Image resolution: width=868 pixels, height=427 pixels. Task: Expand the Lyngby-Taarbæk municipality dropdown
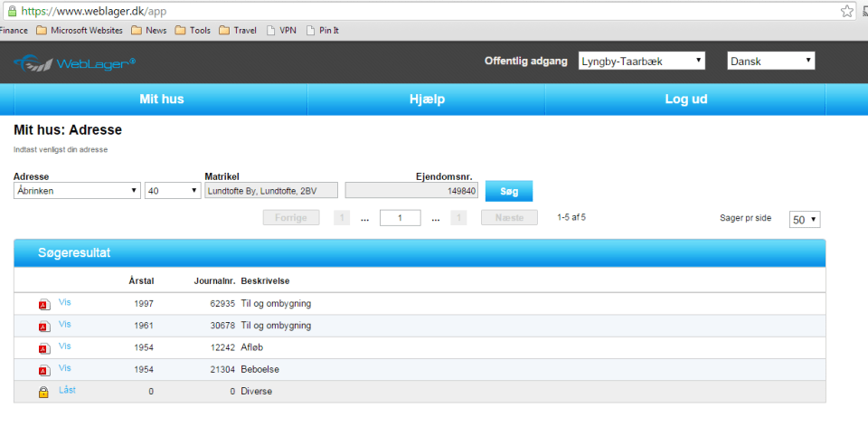coord(641,62)
